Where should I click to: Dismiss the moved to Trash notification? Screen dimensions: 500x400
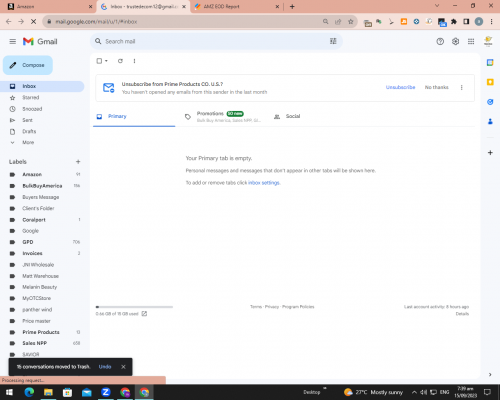pos(123,367)
